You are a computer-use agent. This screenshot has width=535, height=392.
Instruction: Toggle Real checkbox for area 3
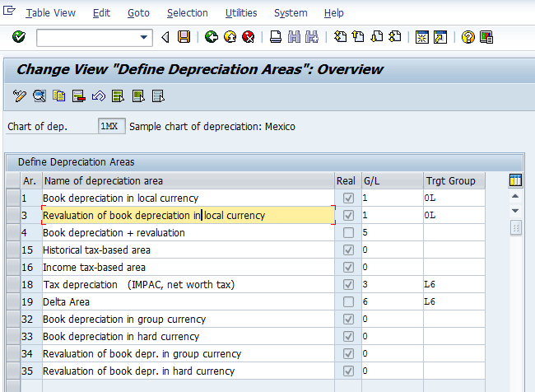point(349,216)
